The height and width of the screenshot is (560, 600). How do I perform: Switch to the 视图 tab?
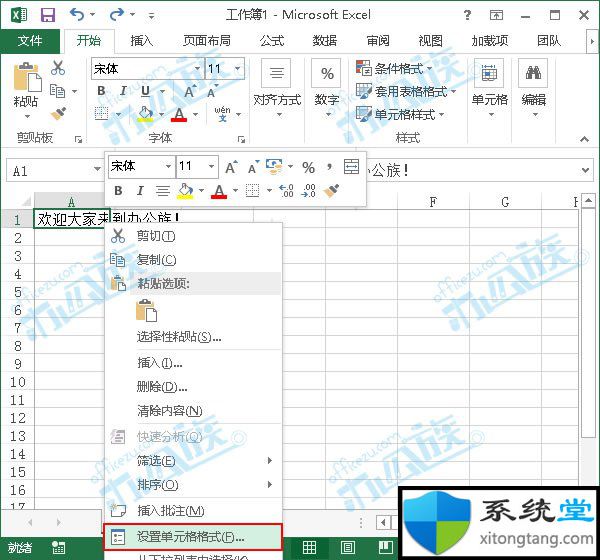tap(430, 41)
